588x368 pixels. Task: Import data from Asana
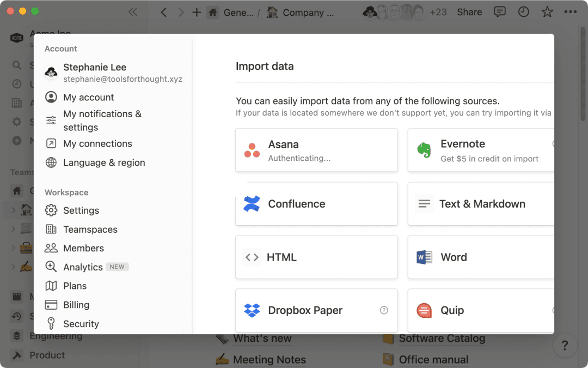point(316,150)
